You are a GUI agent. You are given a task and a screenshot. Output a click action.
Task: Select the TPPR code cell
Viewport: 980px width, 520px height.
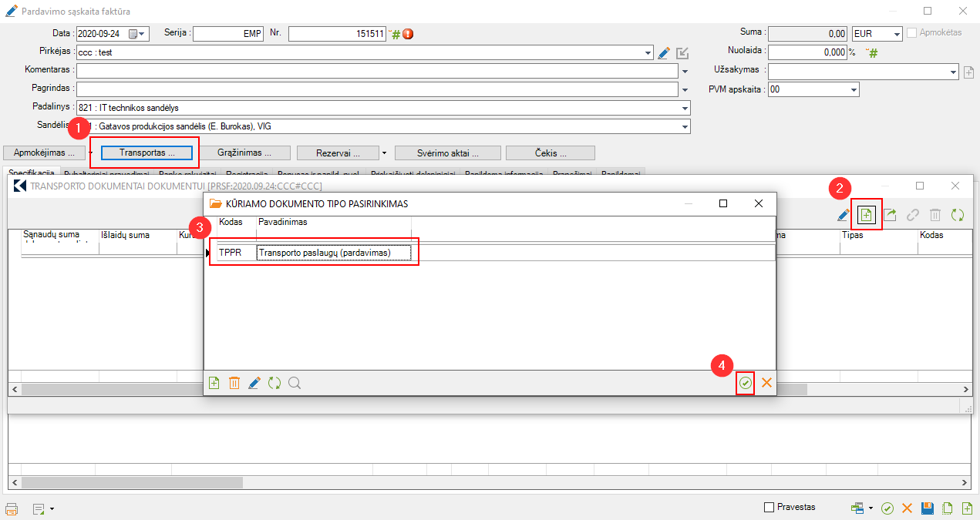point(236,253)
